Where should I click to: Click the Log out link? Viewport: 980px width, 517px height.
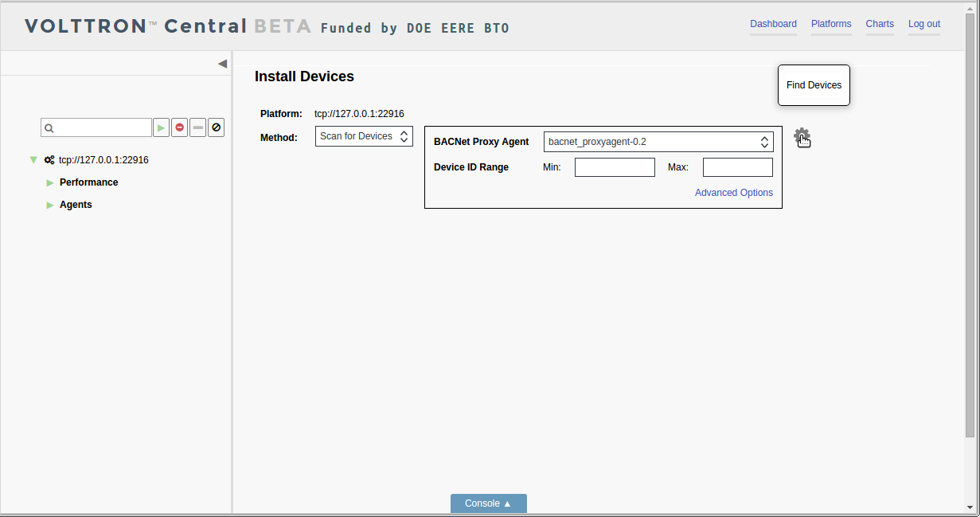click(x=924, y=24)
